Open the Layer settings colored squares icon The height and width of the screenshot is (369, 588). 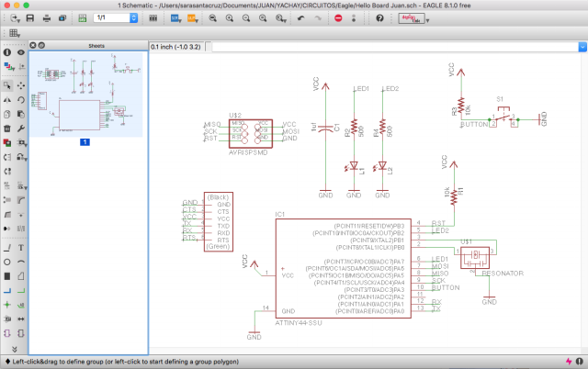8,67
